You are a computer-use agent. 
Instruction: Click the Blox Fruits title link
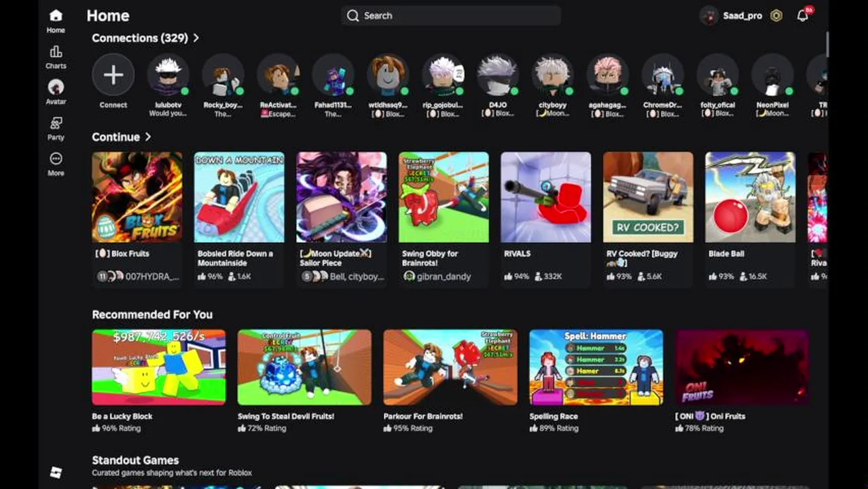coord(122,253)
